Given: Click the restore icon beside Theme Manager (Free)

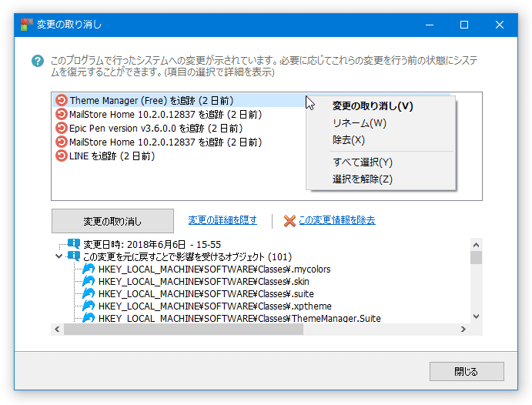Looking at the screenshot, I should tap(62, 100).
